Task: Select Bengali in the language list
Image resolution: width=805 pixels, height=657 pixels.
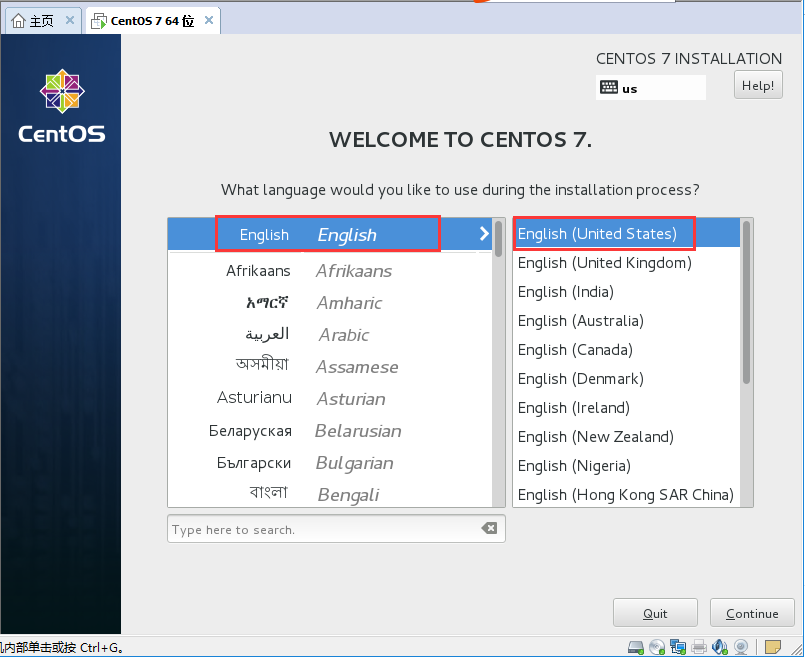Action: pos(330,494)
